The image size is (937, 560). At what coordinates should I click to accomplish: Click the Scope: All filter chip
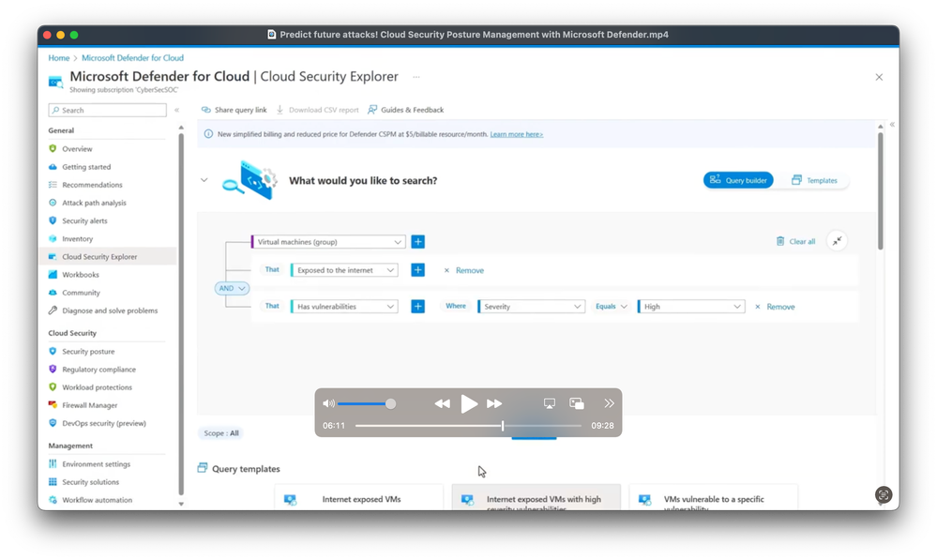pos(221,433)
